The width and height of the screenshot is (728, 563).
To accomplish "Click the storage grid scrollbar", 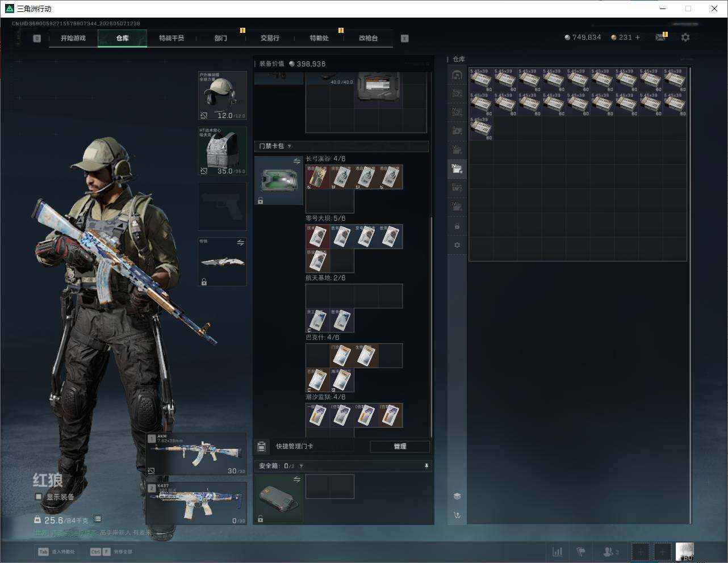I will [691, 295].
